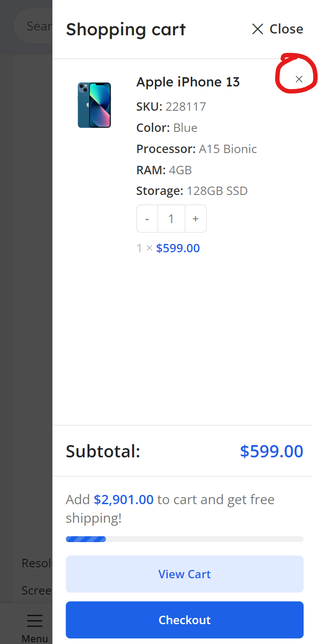Click the dimmed search field behind overlay

[33, 26]
